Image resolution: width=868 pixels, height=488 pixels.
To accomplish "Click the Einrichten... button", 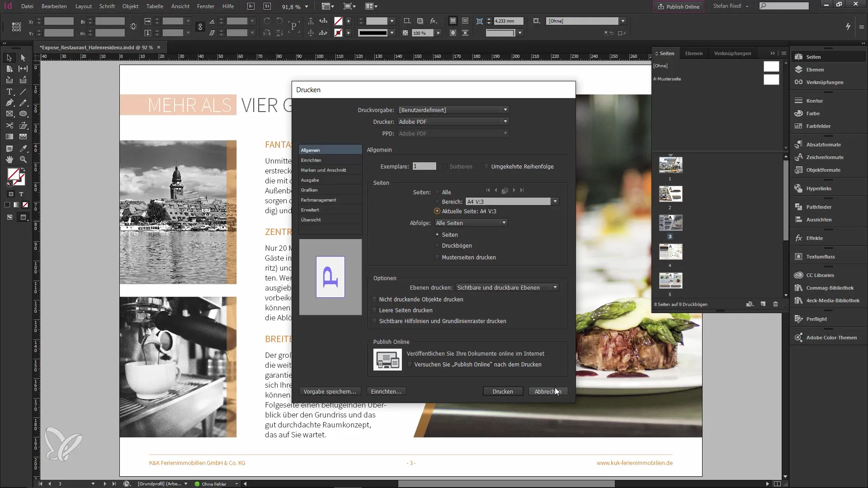I will point(386,391).
